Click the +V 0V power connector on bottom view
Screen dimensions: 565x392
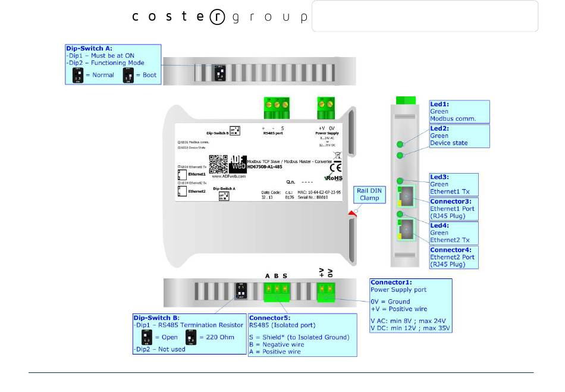click(x=326, y=292)
